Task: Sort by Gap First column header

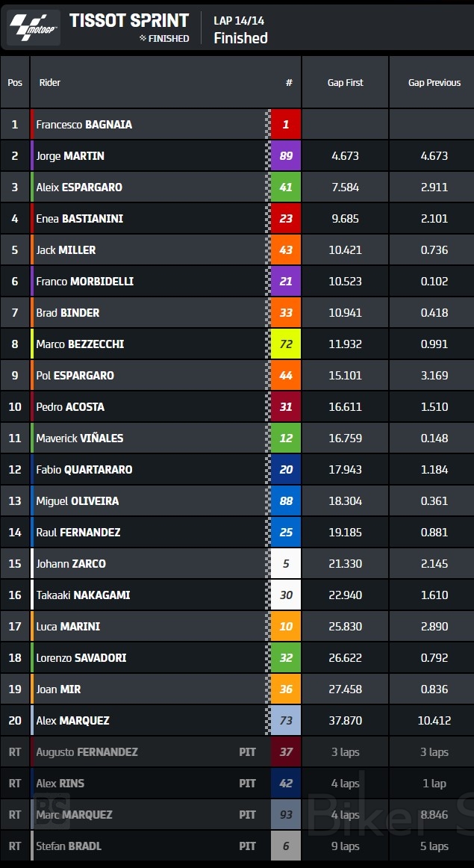Action: pyautogui.click(x=345, y=83)
